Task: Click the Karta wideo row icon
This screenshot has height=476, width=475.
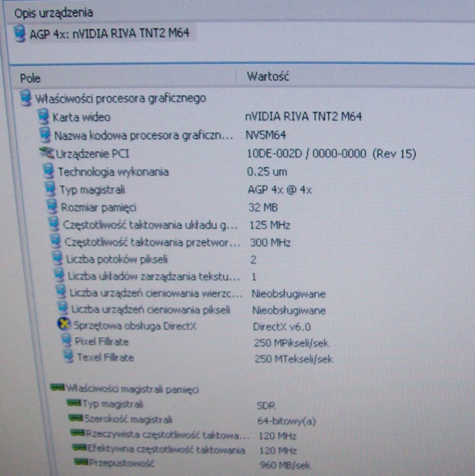Action: coord(43,117)
